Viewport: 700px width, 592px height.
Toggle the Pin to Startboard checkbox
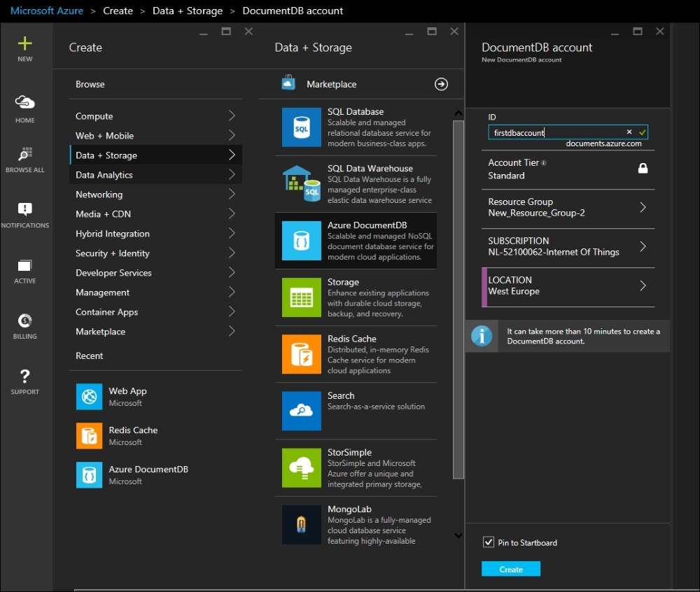[x=489, y=542]
